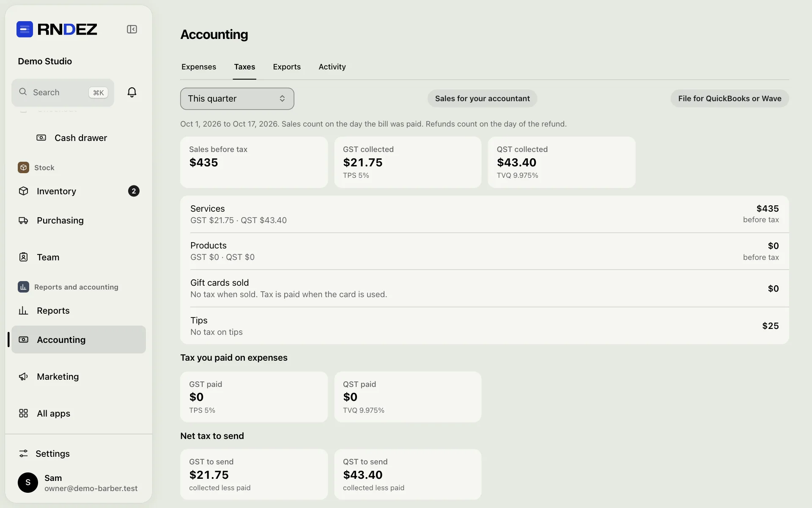Click the QST to send card
Viewport: 812px width, 508px height.
pos(408,474)
